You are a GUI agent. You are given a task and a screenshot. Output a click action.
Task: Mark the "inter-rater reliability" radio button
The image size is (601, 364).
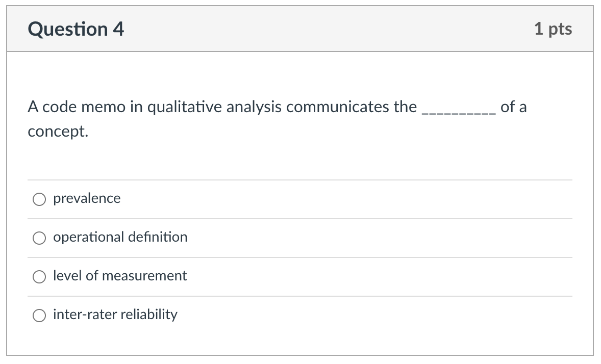40,316
